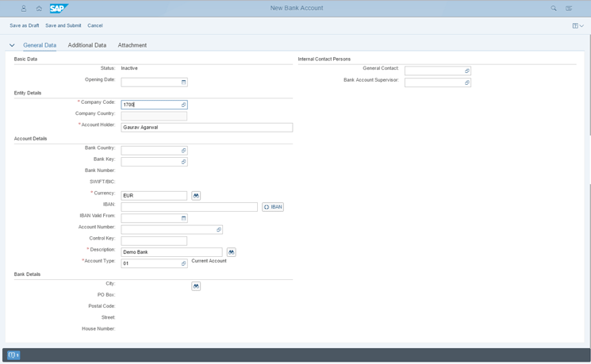
Task: Open value help for Account Type
Action: 183,263
